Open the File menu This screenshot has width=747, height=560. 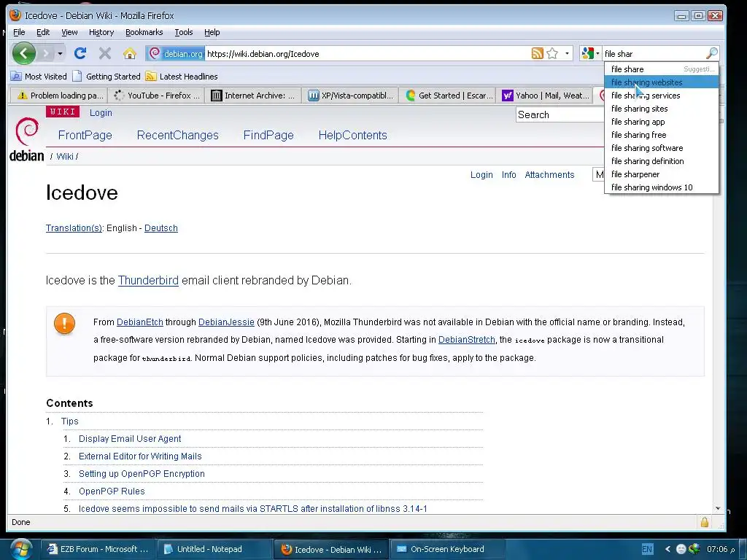coord(19,32)
